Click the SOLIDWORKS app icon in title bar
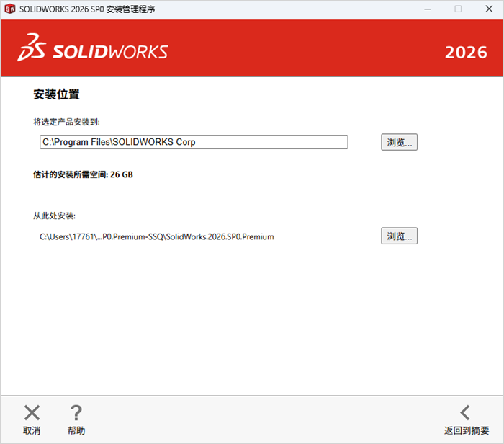Screen dimensions: 504x444 pyautogui.click(x=10, y=9)
